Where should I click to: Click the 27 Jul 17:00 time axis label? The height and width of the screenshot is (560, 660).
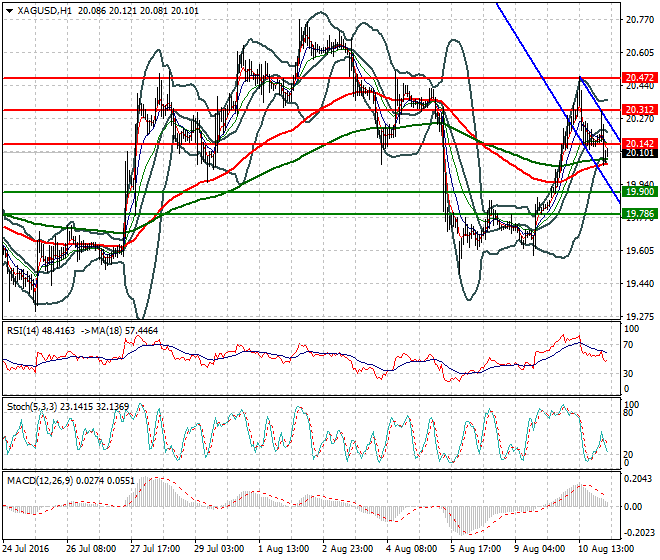155,549
